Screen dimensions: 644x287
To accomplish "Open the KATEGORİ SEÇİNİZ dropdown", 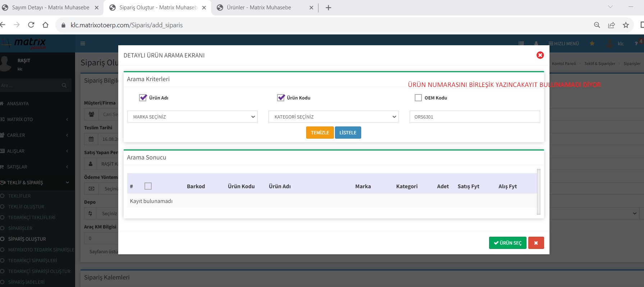I will [x=333, y=117].
